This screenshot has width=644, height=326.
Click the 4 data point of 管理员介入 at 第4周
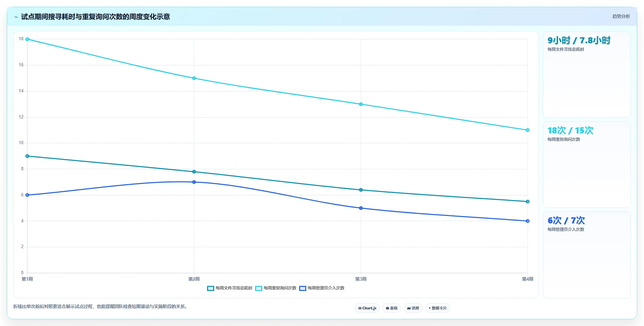[528, 221]
